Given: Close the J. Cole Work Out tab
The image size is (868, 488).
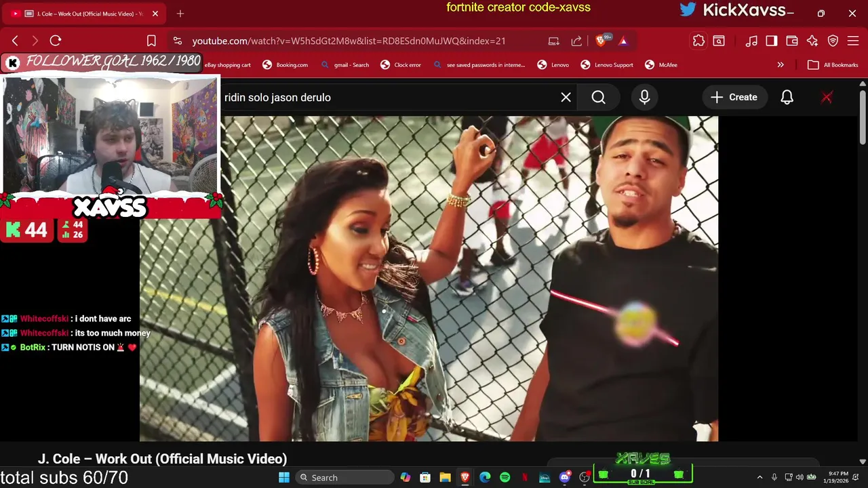Looking at the screenshot, I should [x=155, y=14].
